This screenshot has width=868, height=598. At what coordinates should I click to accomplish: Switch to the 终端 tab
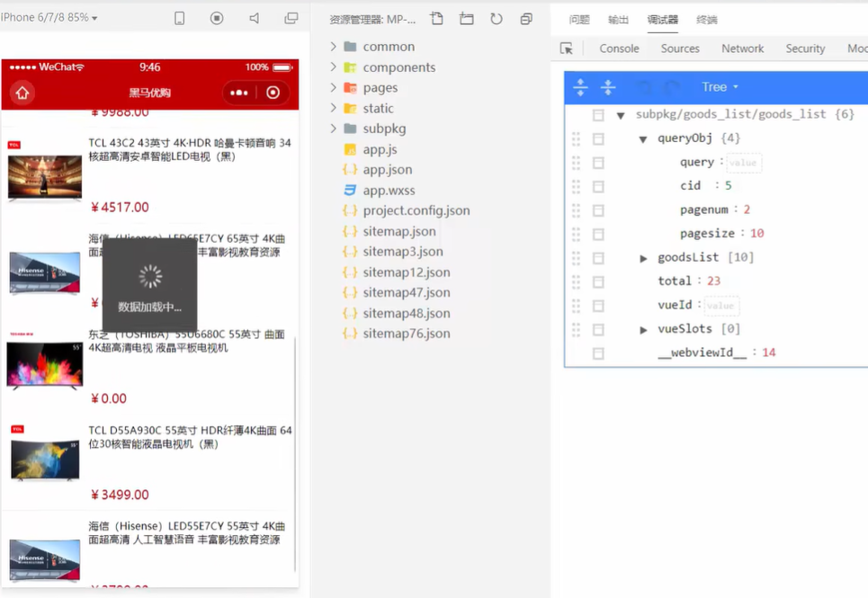click(707, 20)
